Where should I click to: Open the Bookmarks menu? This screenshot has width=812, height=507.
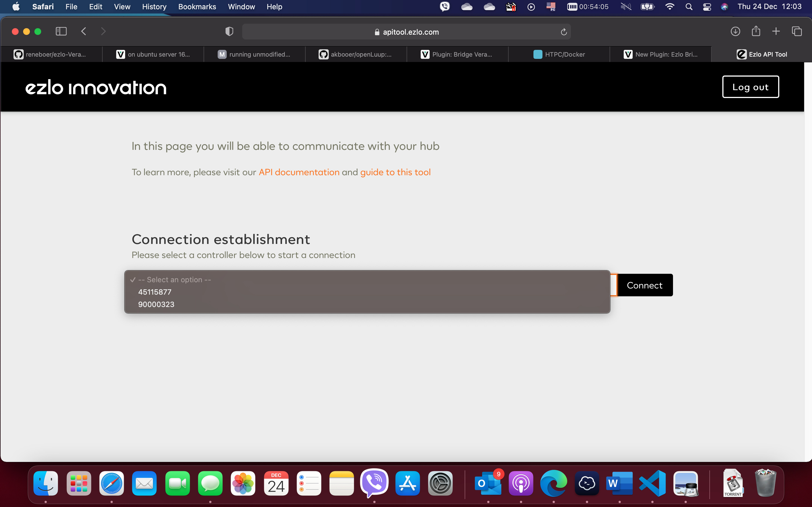pos(197,7)
